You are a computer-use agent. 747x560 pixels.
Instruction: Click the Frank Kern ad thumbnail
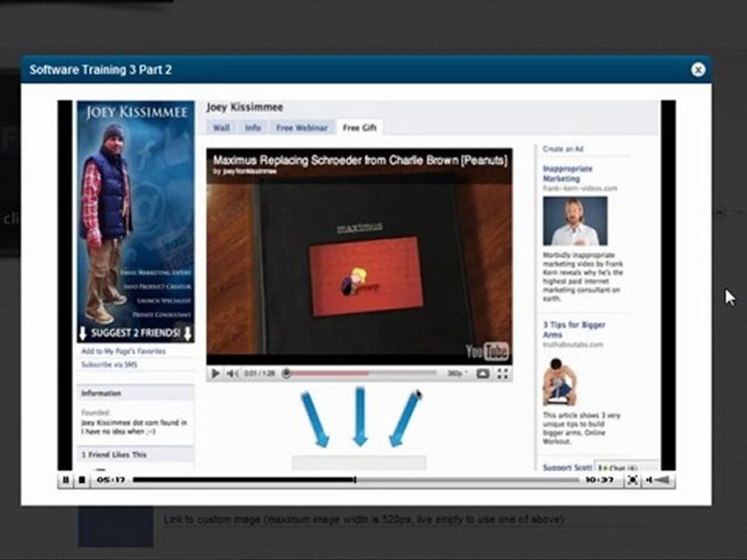point(575,221)
